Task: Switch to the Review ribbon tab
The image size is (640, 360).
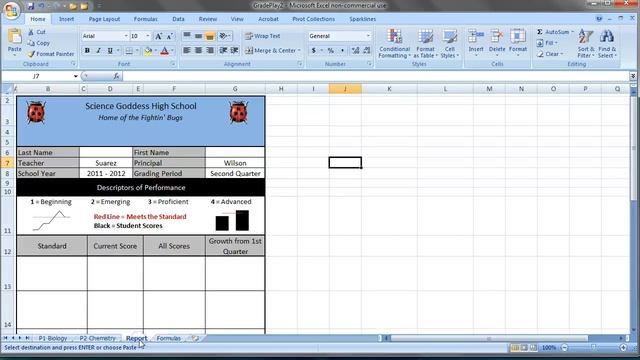Action: click(x=208, y=19)
